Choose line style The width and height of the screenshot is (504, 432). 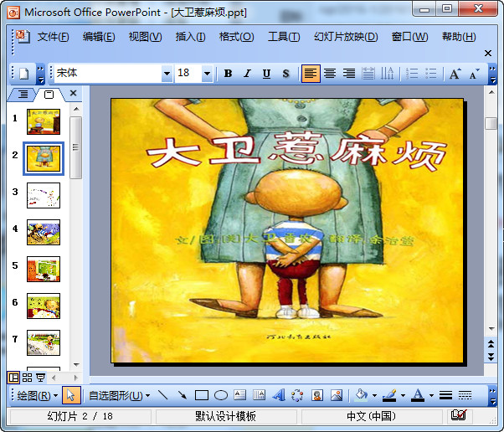coord(446,395)
